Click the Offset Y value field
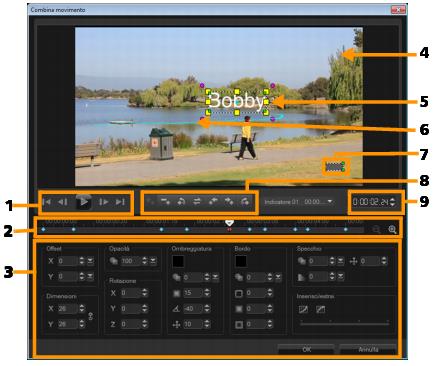The image size is (437, 366). [x=68, y=276]
